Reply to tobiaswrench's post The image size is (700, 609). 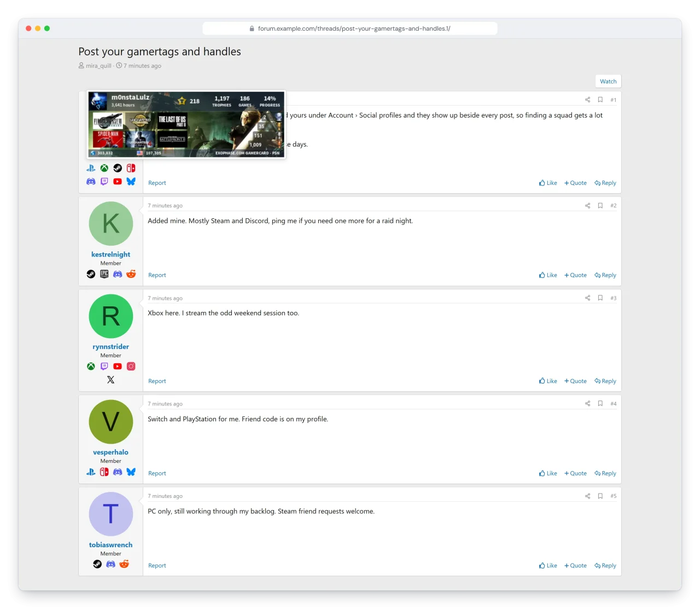point(605,566)
